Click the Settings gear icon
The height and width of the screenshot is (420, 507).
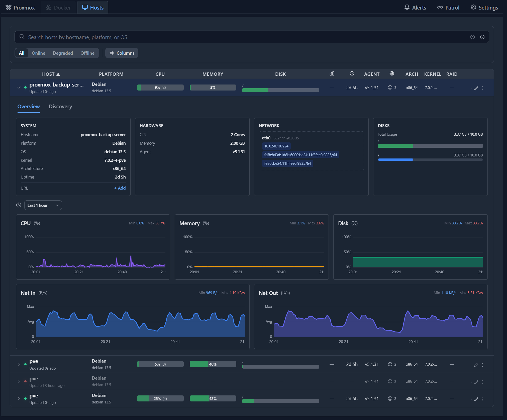[473, 7]
